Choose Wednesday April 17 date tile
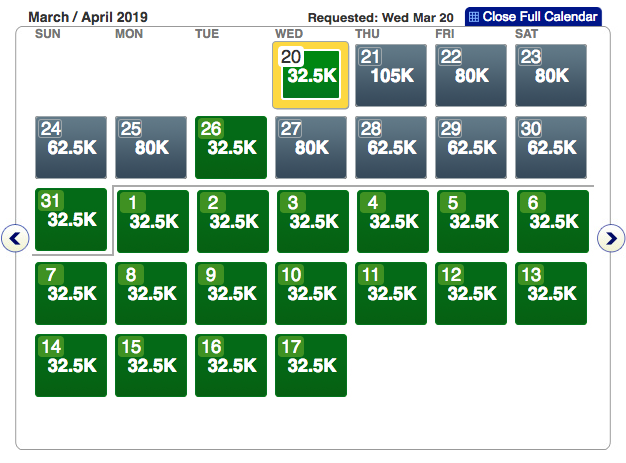The width and height of the screenshot is (626, 463). tap(311, 365)
